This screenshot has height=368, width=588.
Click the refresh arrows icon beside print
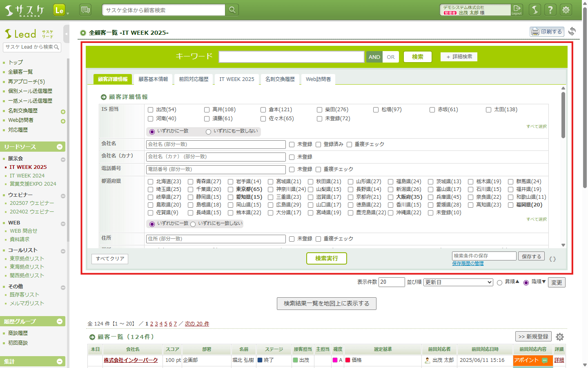point(572,31)
